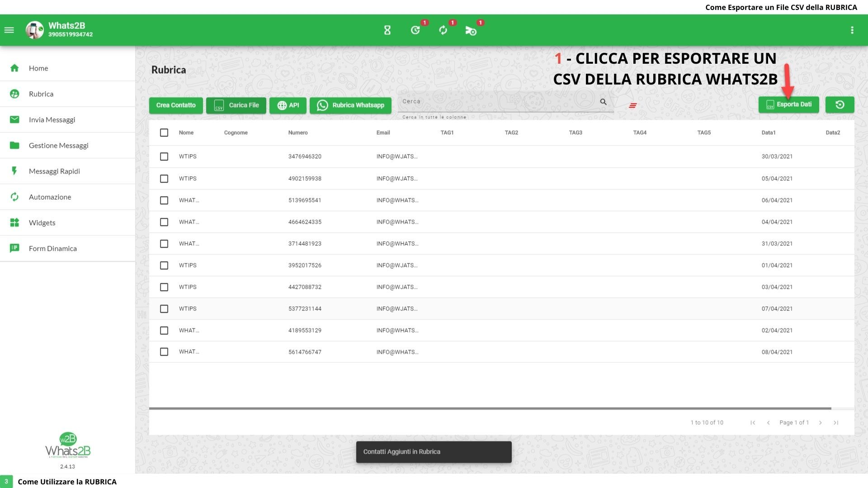Viewport: 868px width, 488px height.
Task: Sort by the TAG5 column header
Action: click(x=704, y=133)
